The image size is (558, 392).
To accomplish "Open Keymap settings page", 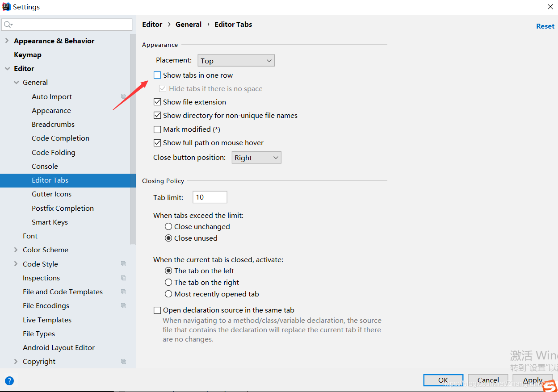I will [x=28, y=54].
